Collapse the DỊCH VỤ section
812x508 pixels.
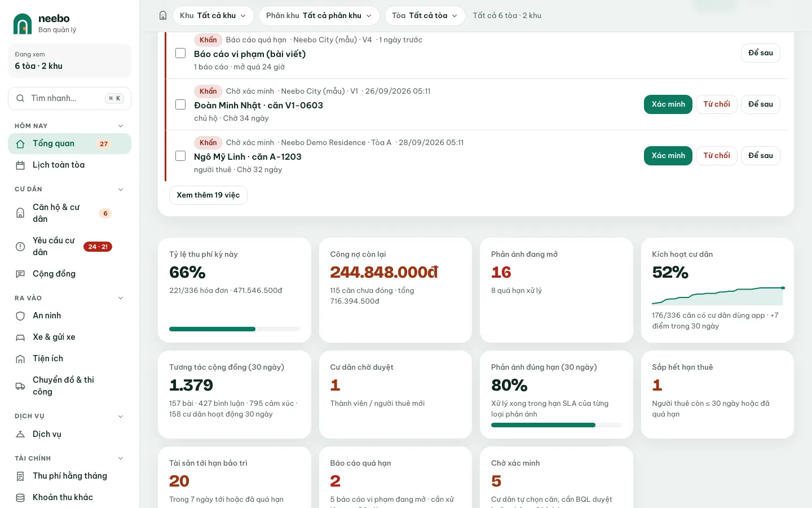[121, 417]
